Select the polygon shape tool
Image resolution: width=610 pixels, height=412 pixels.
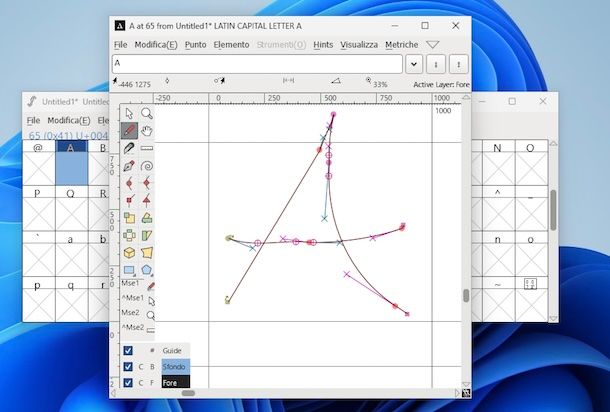(147, 269)
